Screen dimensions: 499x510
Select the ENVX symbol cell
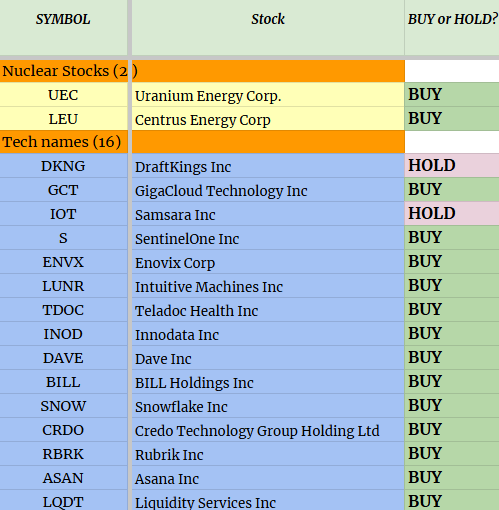point(63,262)
